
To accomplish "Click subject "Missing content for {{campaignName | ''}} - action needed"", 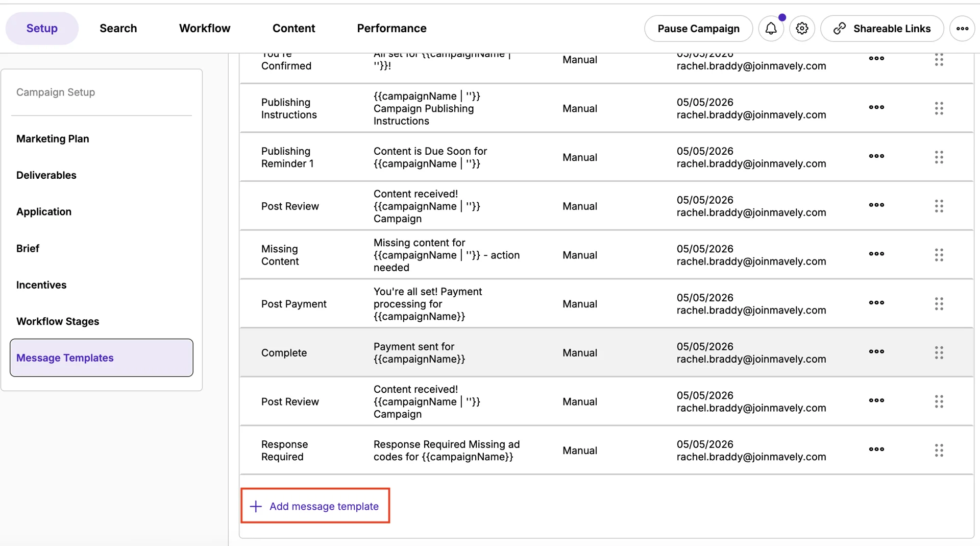I will [x=447, y=255].
